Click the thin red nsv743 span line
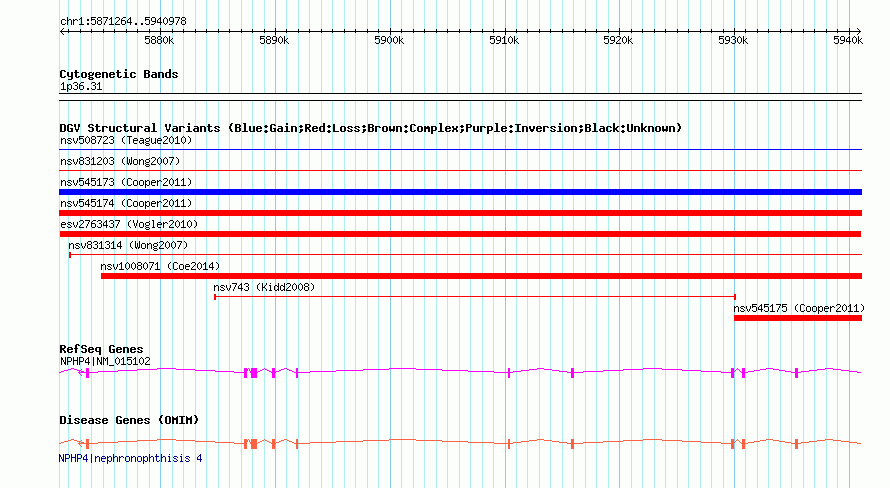890x488 pixels. [x=475, y=297]
